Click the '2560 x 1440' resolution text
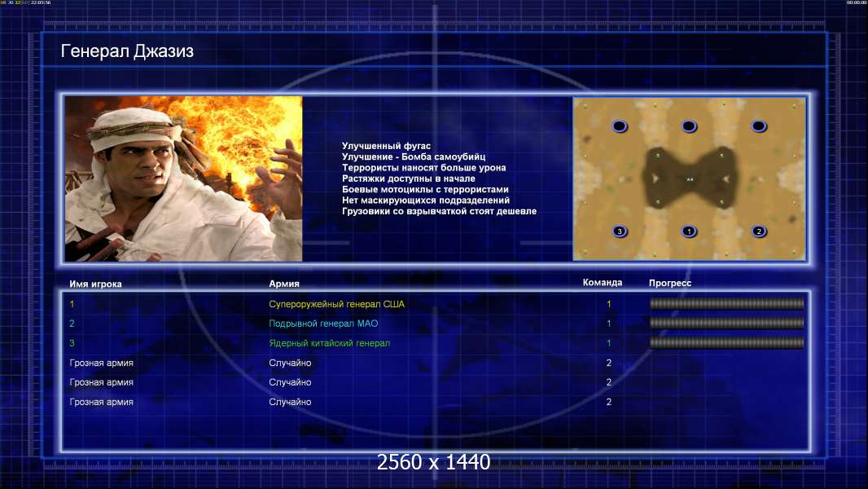868x489 pixels. (x=433, y=462)
